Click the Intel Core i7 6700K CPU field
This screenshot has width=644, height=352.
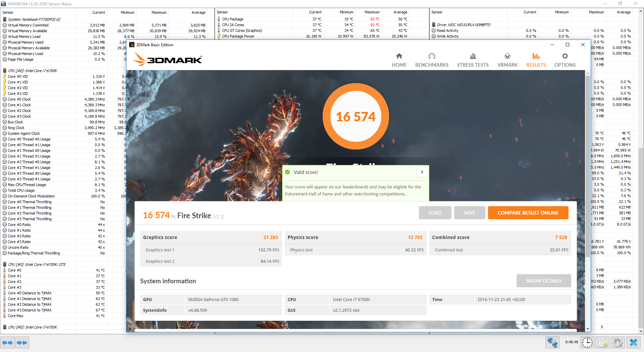tap(378, 299)
